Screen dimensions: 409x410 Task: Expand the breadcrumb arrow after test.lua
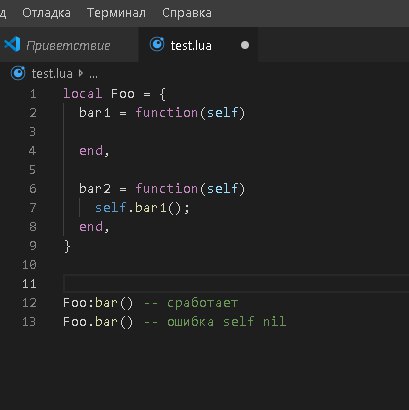click(x=81, y=73)
